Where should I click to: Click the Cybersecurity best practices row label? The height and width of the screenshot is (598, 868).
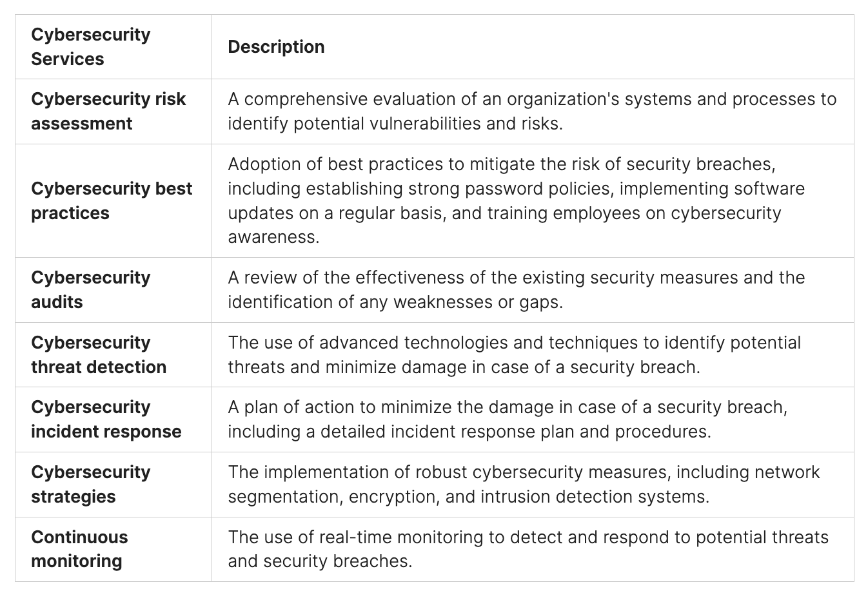[112, 200]
